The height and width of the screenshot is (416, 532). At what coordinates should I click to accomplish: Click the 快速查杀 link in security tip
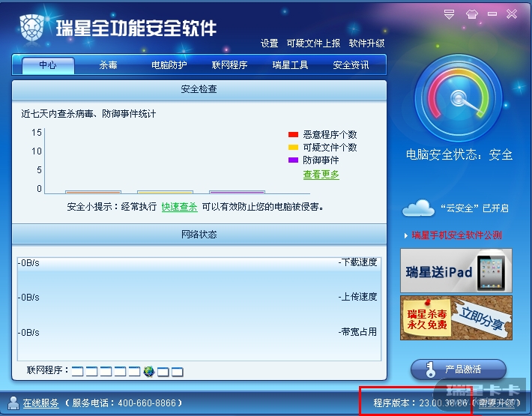click(x=179, y=207)
